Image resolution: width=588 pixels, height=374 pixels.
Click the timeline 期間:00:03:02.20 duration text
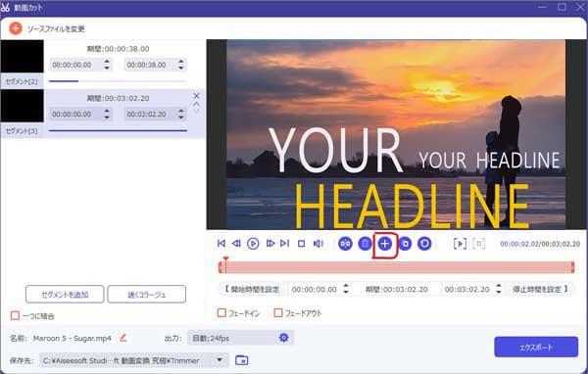click(x=396, y=289)
